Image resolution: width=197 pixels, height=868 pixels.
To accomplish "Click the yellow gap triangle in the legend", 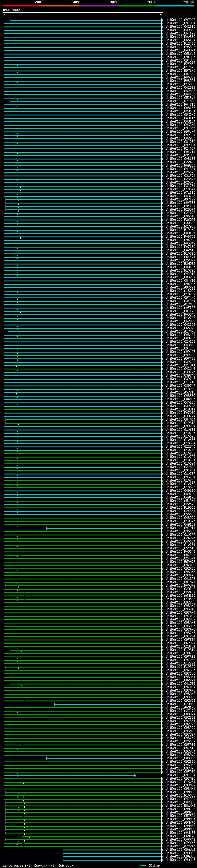I will [x=25, y=866].
